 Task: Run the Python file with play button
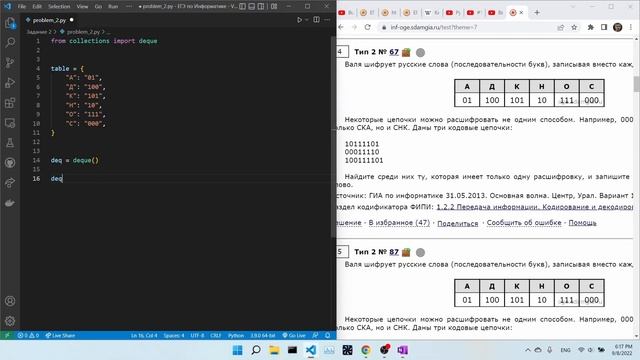point(299,20)
